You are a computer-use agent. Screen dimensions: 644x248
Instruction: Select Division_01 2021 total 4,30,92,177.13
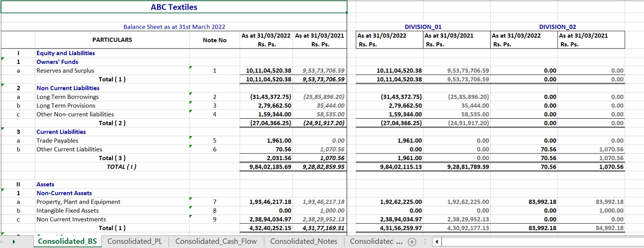[468, 228]
